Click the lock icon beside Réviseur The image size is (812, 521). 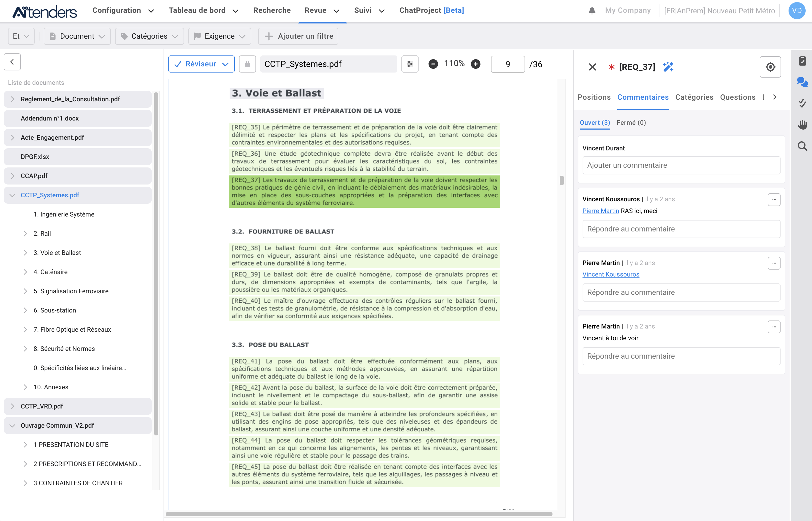247,64
